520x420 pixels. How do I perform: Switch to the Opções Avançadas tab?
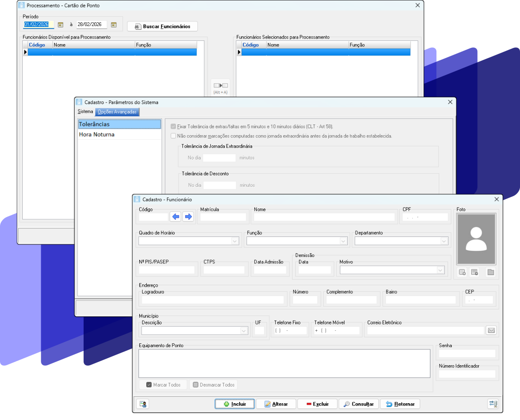click(117, 112)
